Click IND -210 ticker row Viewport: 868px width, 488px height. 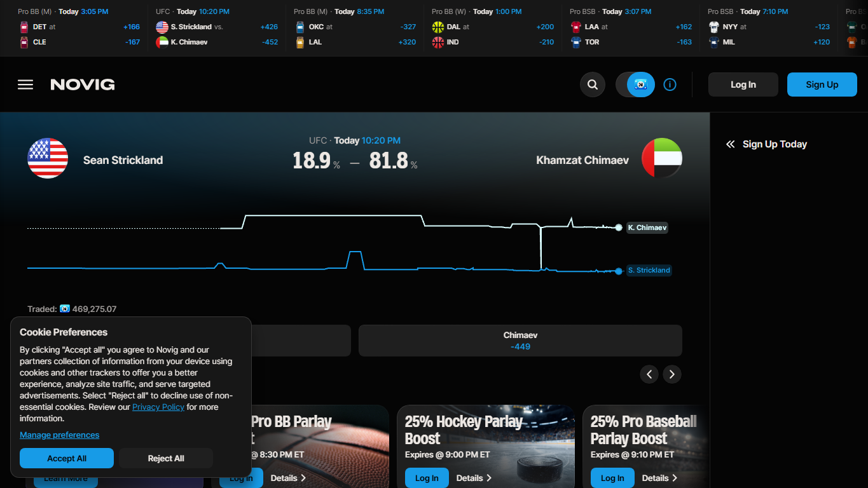tap(493, 42)
